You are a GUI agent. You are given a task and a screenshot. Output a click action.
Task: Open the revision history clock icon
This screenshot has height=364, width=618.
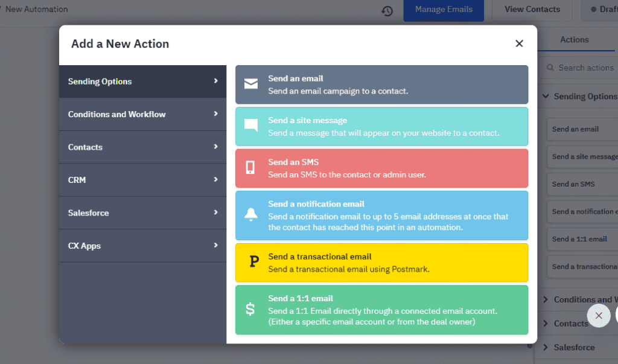[x=387, y=11]
